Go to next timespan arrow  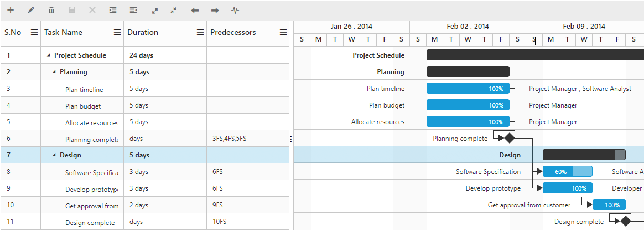pyautogui.click(x=215, y=11)
